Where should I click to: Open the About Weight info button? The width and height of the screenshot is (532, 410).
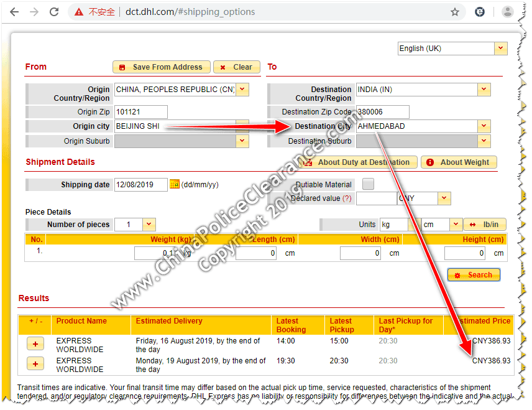(459, 162)
